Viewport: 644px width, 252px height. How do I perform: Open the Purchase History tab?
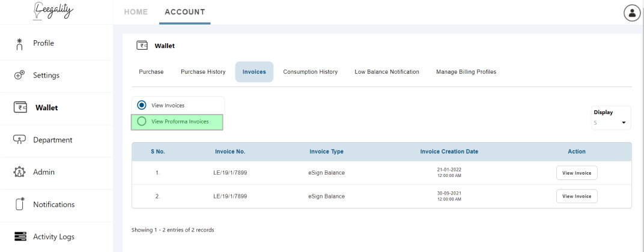203,72
